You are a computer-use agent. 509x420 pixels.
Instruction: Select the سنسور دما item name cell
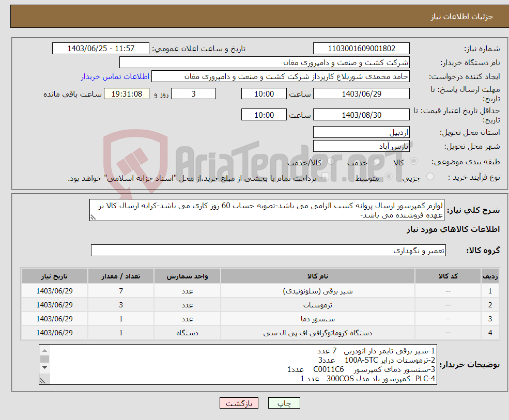[318, 319]
